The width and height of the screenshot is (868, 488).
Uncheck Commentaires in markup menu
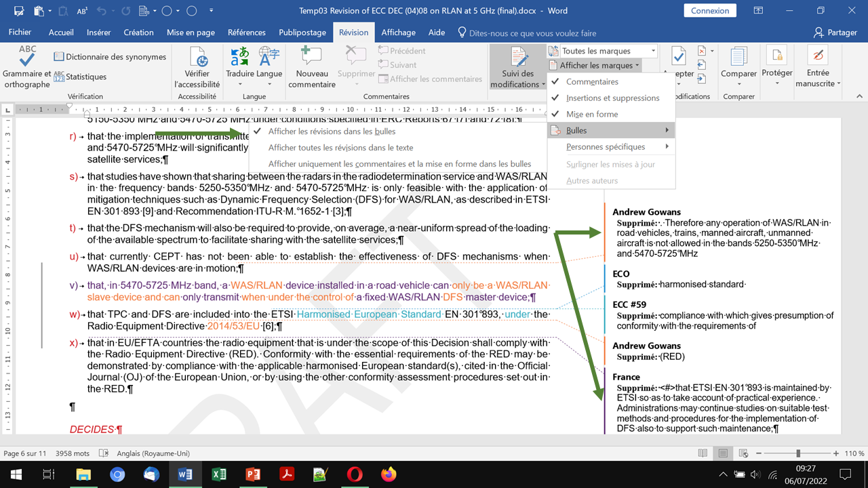pos(611,81)
